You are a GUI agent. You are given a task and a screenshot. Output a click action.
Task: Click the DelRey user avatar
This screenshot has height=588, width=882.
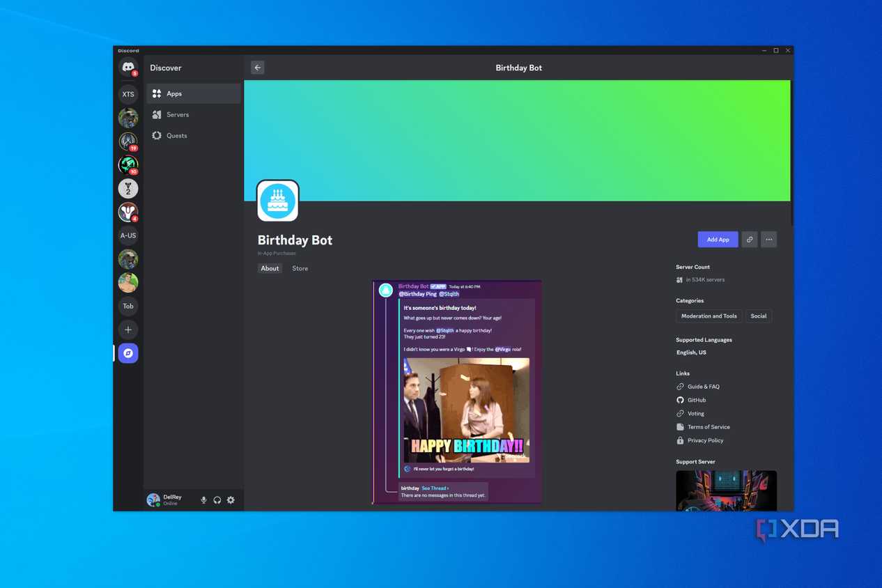pos(153,500)
